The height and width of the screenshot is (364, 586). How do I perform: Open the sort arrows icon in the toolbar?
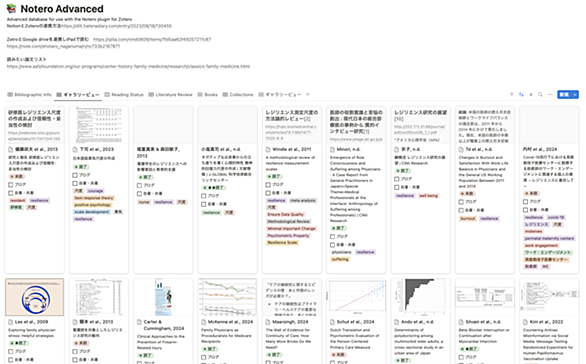click(x=521, y=95)
